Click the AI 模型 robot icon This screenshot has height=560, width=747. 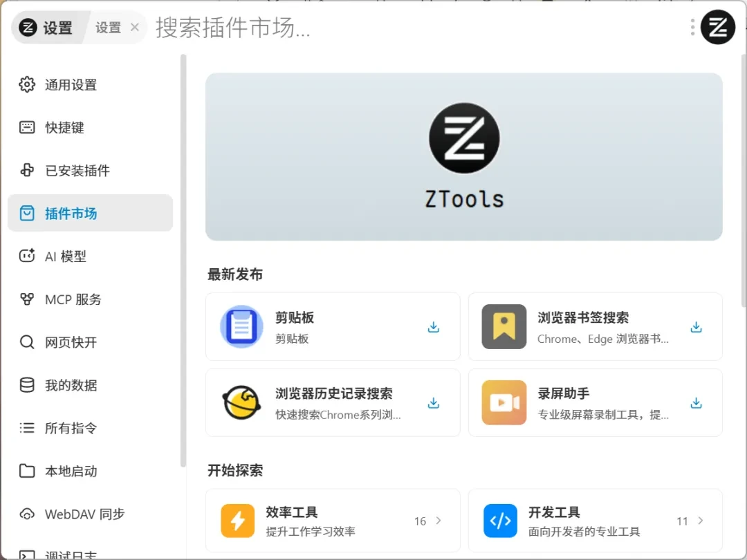[27, 256]
